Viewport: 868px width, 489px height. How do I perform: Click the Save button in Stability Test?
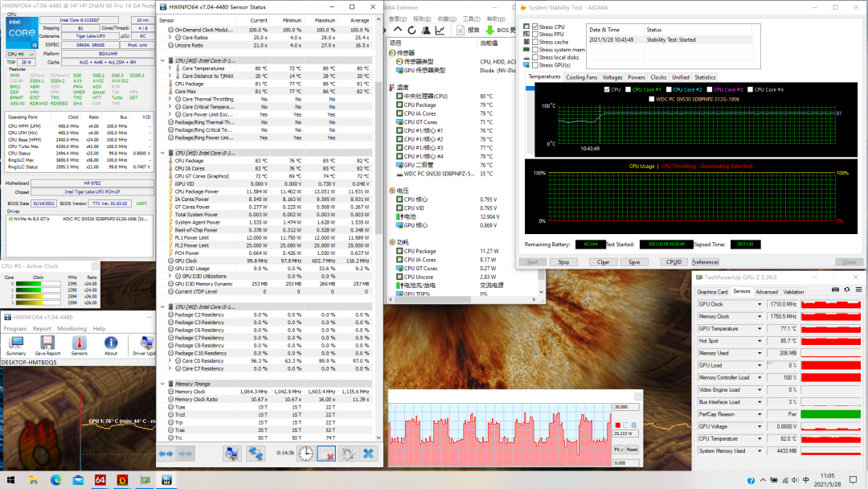[x=634, y=262]
